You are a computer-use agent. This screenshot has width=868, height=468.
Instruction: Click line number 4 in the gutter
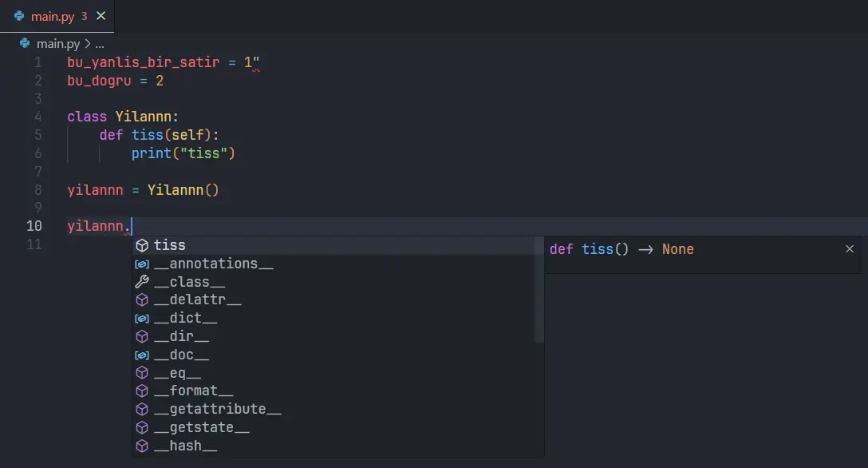pyautogui.click(x=37, y=117)
